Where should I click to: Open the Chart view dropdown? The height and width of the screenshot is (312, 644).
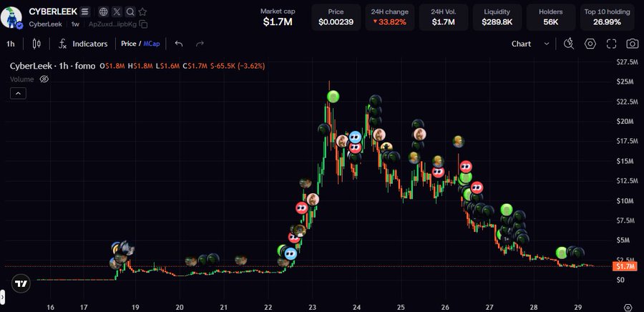530,44
